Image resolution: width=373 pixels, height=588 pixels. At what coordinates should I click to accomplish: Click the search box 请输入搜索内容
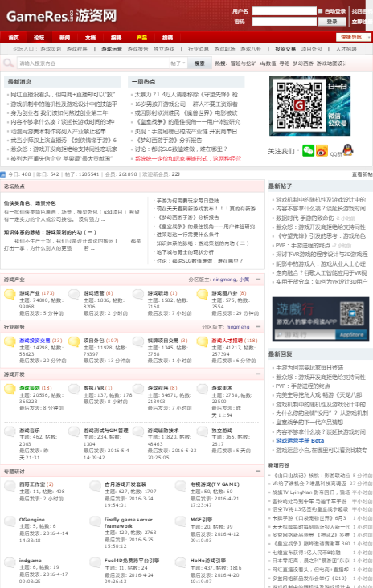coord(93,63)
